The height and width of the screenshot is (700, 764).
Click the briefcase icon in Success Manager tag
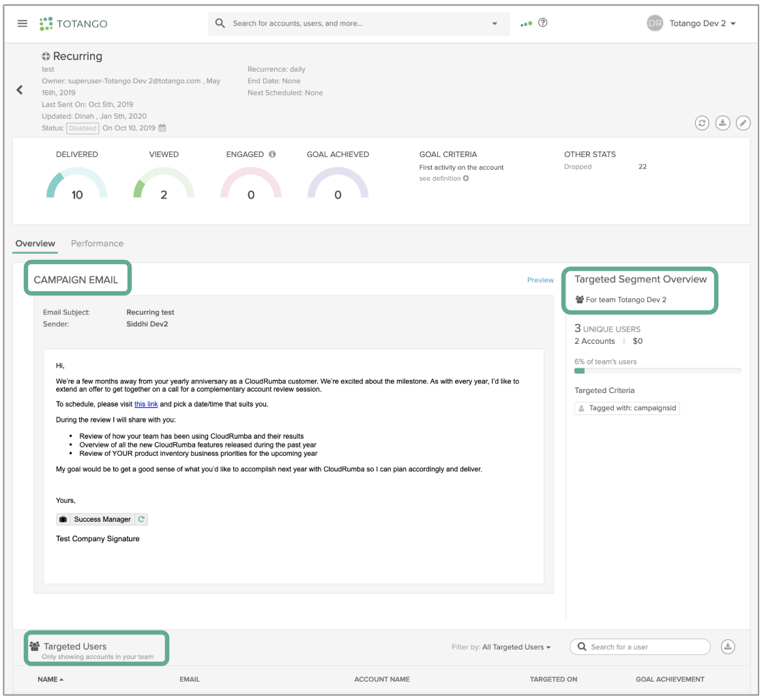63,519
